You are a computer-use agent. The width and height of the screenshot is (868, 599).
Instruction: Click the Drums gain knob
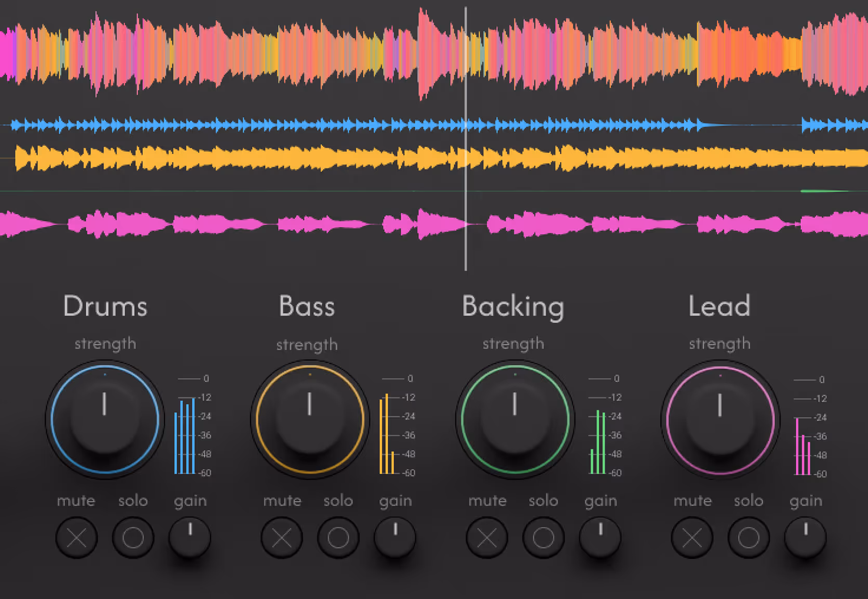tap(190, 538)
